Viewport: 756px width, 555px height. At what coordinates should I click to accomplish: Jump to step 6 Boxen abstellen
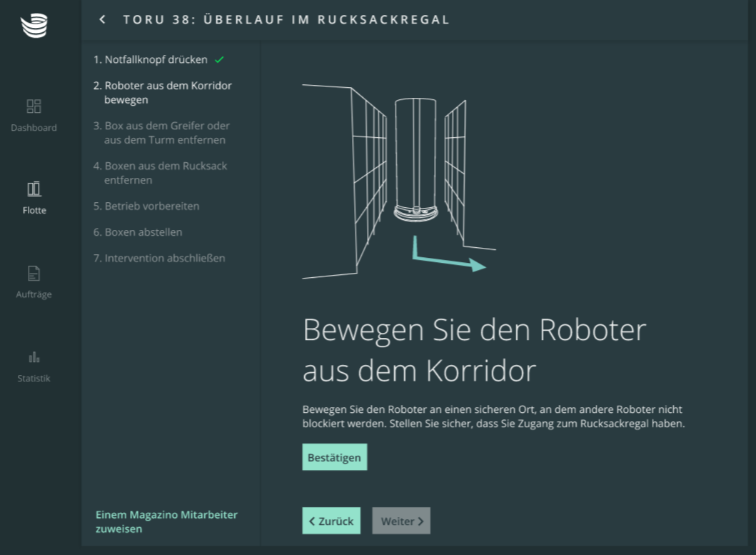(x=138, y=232)
